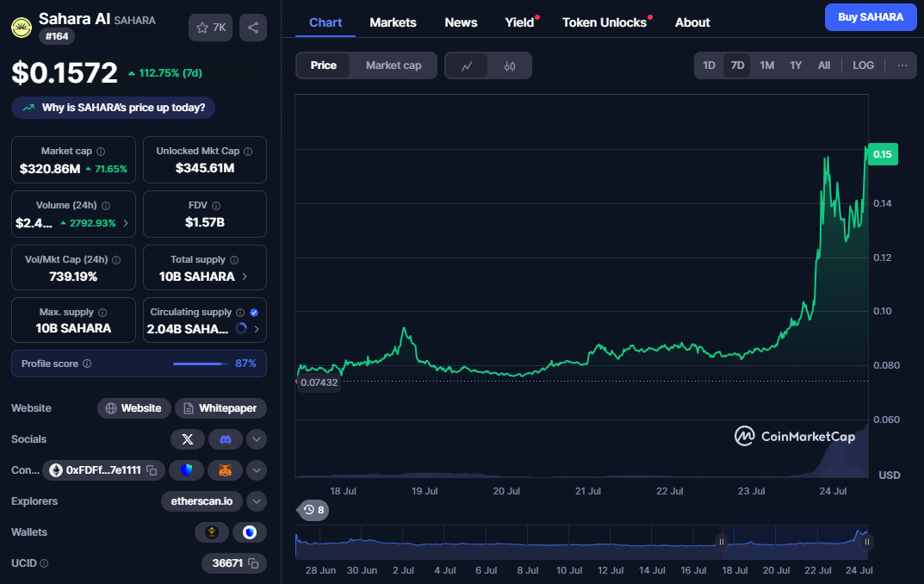This screenshot has height=584, width=924.
Task: Click the Profile score progress bar
Action: (201, 363)
